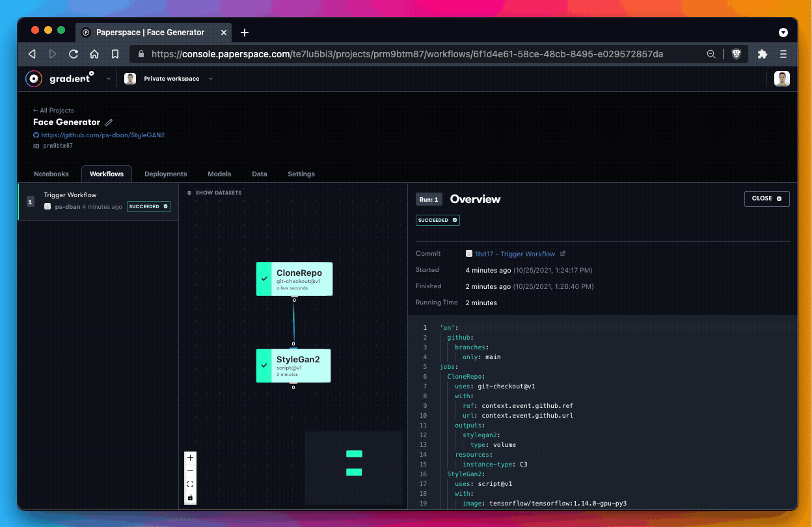Image resolution: width=812 pixels, height=527 pixels.
Task: Click the Started time 4 minutes ago
Action: pyautogui.click(x=488, y=270)
